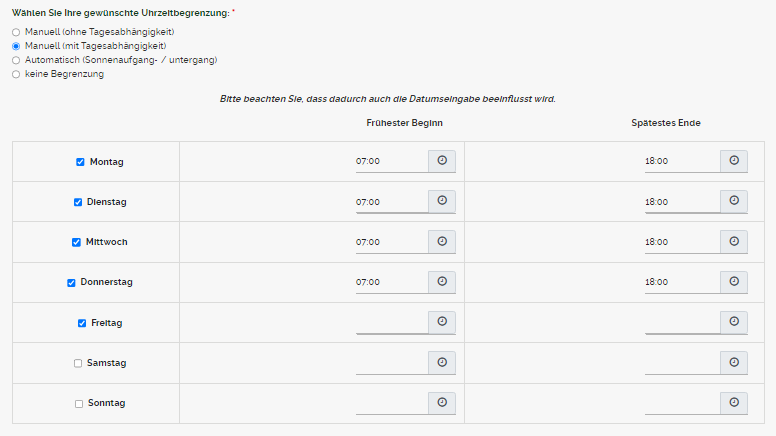The image size is (776, 436).
Task: Enable the Sonntag checkbox
Action: point(79,404)
